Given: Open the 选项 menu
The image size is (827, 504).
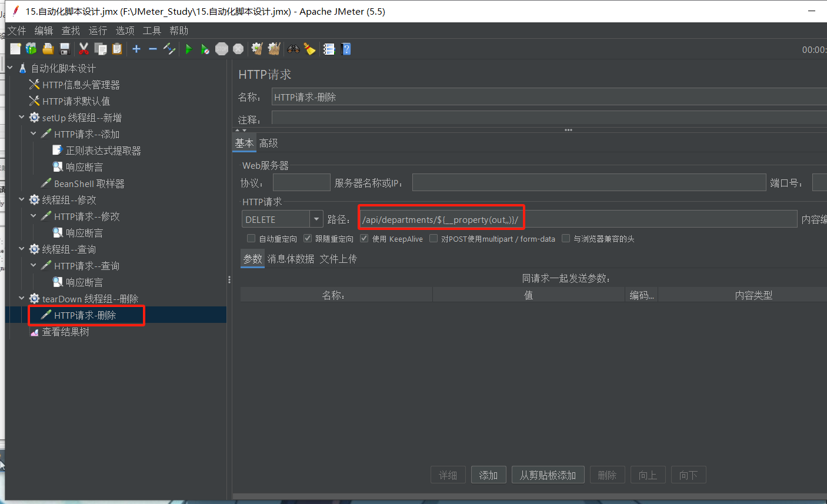Looking at the screenshot, I should click(x=125, y=31).
